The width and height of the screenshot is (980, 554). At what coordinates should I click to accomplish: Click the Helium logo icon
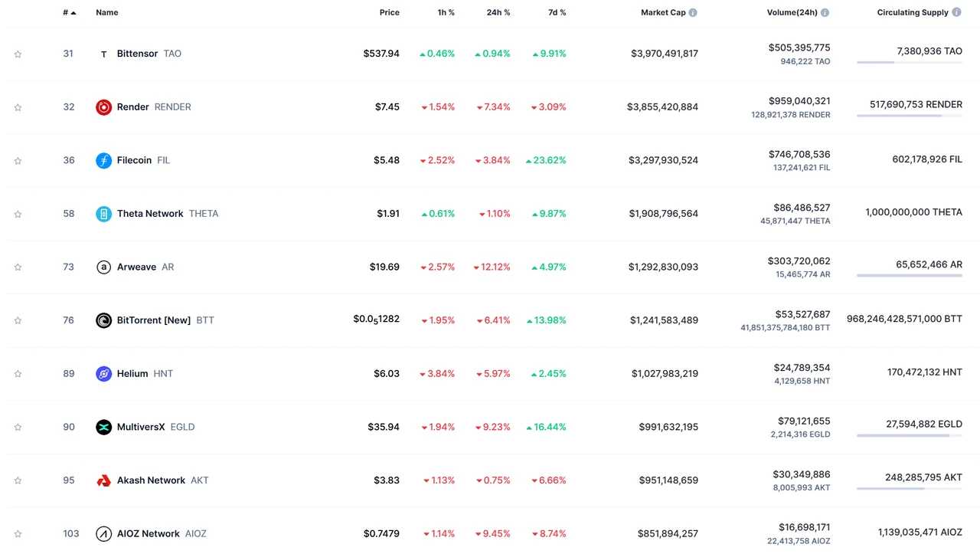click(103, 374)
